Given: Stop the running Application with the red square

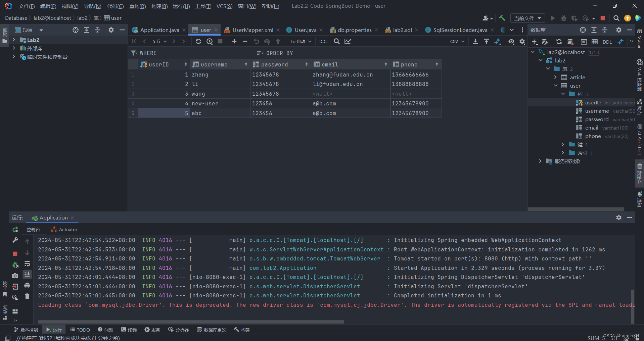Looking at the screenshot, I should click(15, 254).
